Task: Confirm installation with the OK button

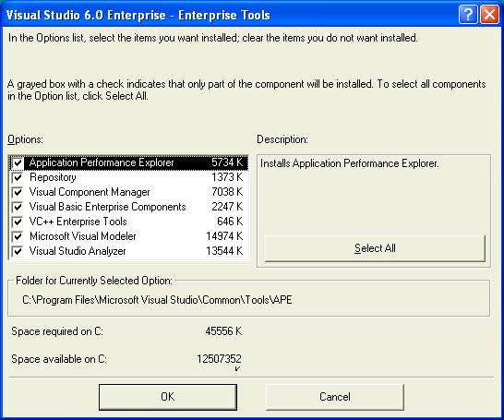Action: (x=168, y=397)
